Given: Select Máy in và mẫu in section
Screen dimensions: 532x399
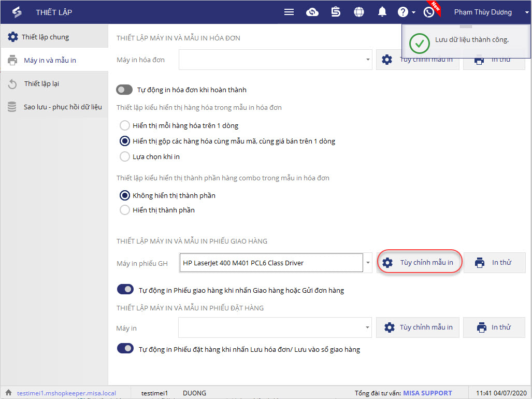Looking at the screenshot, I should (x=54, y=60).
